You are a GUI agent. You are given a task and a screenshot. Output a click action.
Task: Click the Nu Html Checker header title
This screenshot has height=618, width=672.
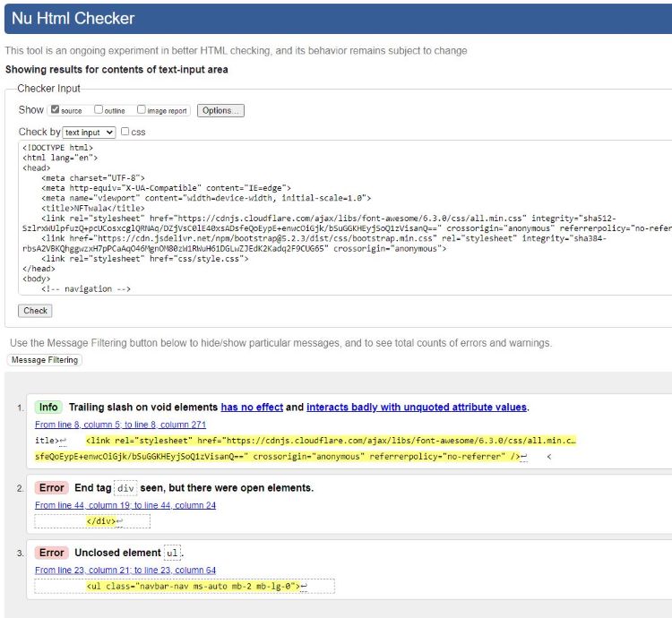[x=73, y=18]
